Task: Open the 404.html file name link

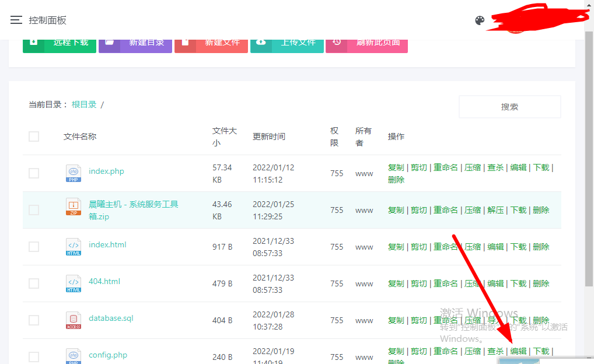Action: click(104, 281)
